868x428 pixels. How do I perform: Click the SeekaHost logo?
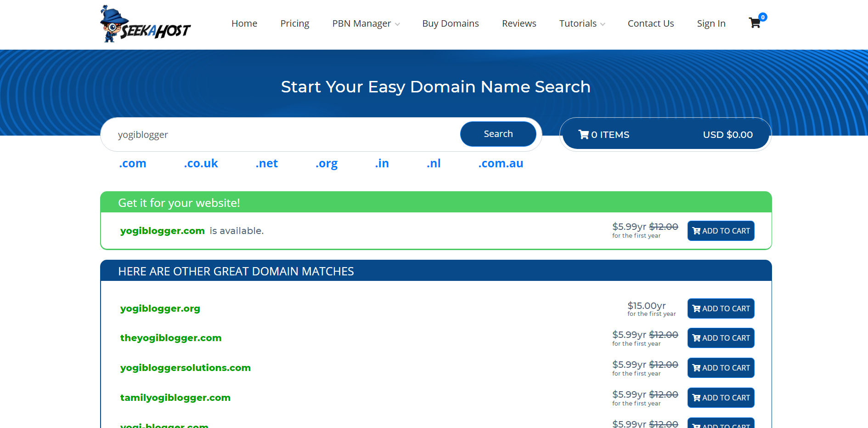pyautogui.click(x=145, y=24)
